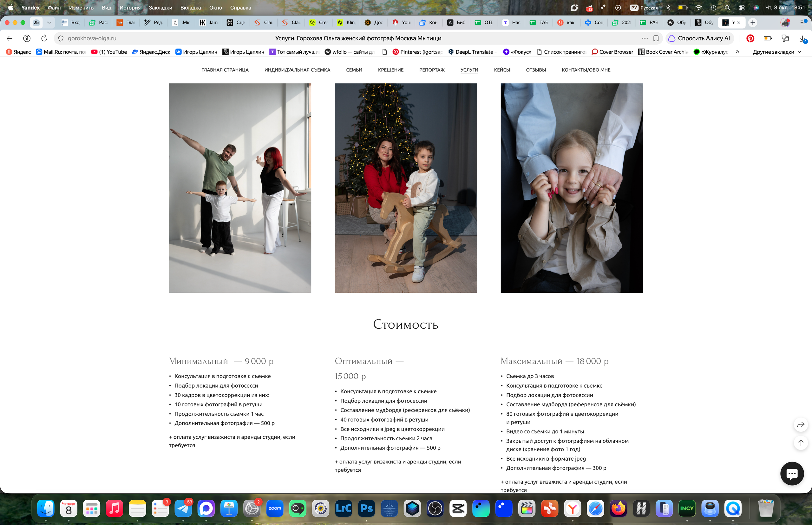812x525 pixels.
Task: Open Zoom from the Dock
Action: (x=275, y=509)
